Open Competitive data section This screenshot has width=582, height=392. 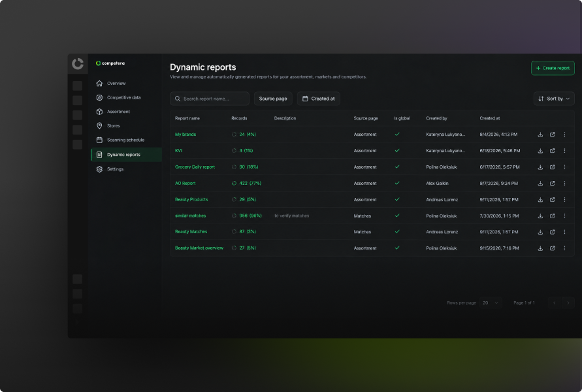coord(126,97)
